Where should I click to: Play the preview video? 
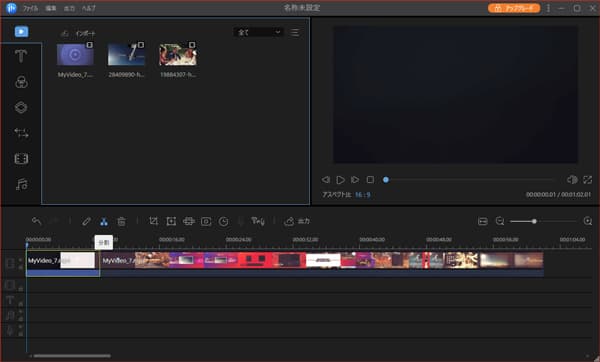pos(340,179)
